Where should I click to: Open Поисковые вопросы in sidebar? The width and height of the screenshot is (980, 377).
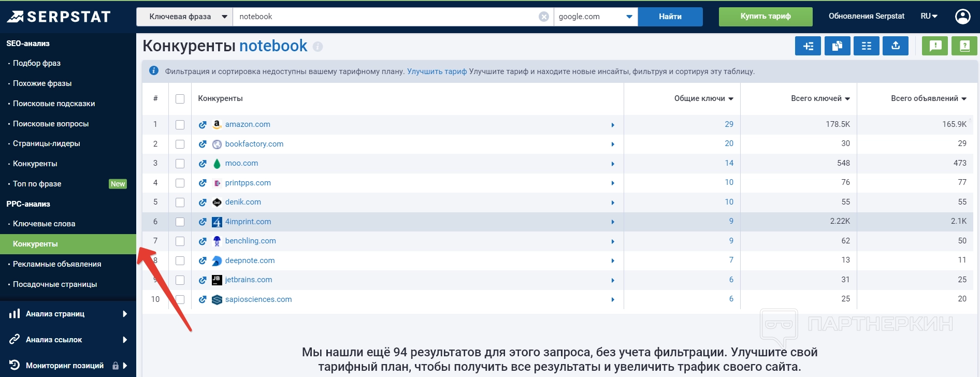click(x=51, y=124)
